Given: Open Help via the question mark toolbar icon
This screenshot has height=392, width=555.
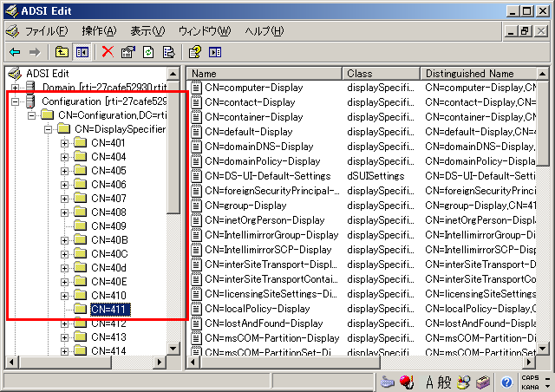Looking at the screenshot, I should (195, 52).
